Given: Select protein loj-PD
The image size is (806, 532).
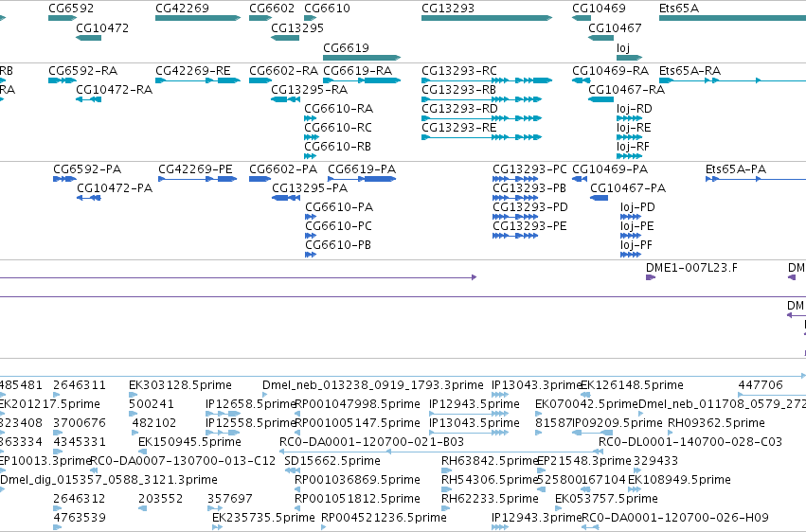Looking at the screenshot, I should coord(638,207).
